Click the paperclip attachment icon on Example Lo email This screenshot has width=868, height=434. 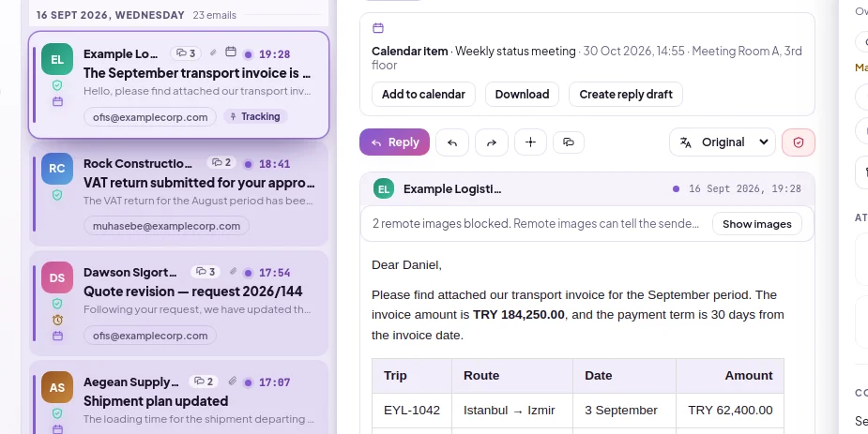(x=213, y=53)
